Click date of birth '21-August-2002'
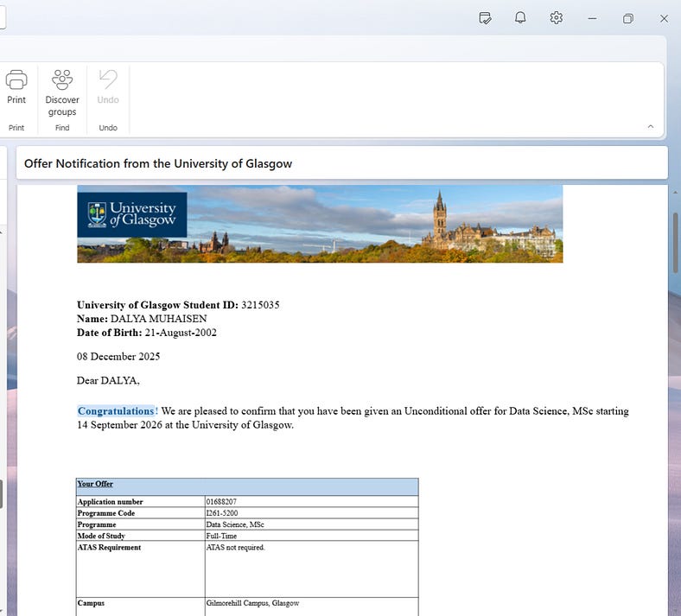Image resolution: width=681 pixels, height=616 pixels. tap(181, 333)
